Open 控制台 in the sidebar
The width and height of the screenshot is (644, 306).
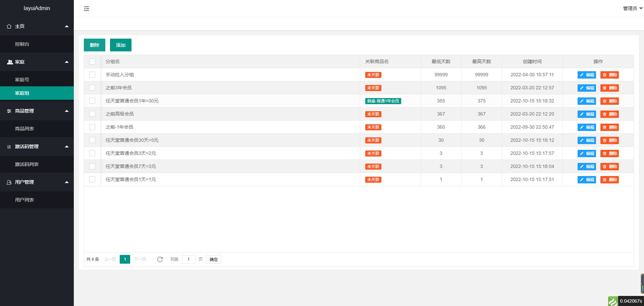(37, 44)
